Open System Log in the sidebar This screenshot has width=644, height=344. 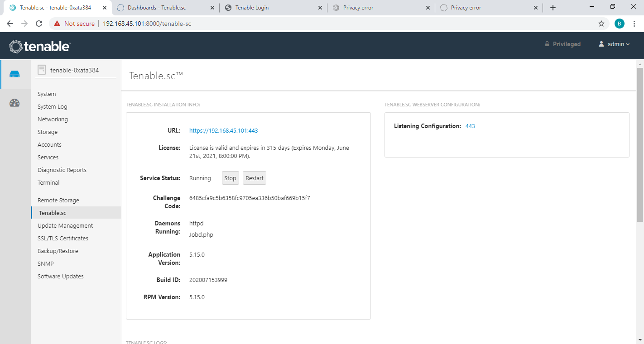52,107
